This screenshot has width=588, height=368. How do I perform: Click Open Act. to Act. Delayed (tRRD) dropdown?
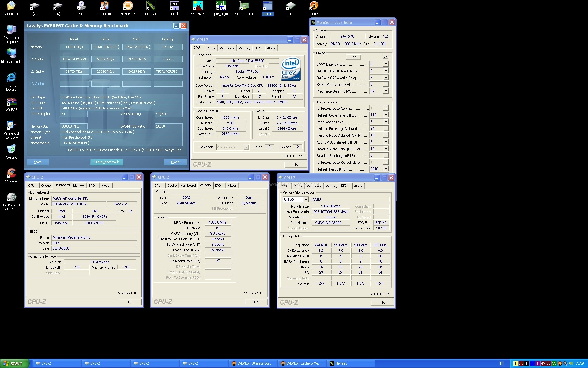coord(386,142)
